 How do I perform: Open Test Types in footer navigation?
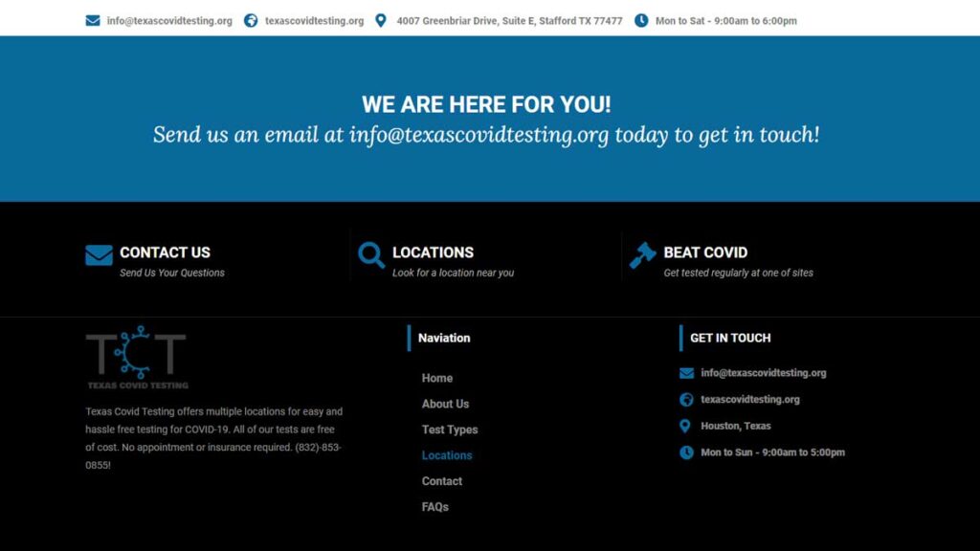(x=450, y=430)
